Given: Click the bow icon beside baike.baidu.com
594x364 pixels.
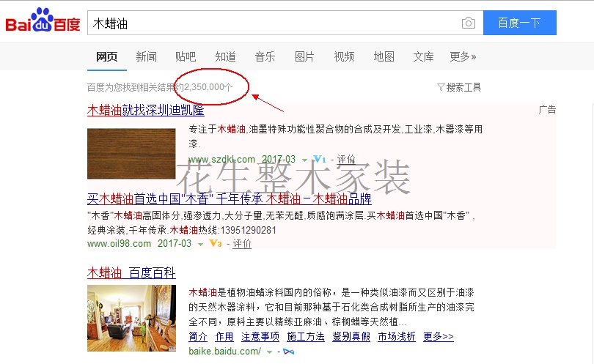Looking at the screenshot, I should (x=289, y=352).
